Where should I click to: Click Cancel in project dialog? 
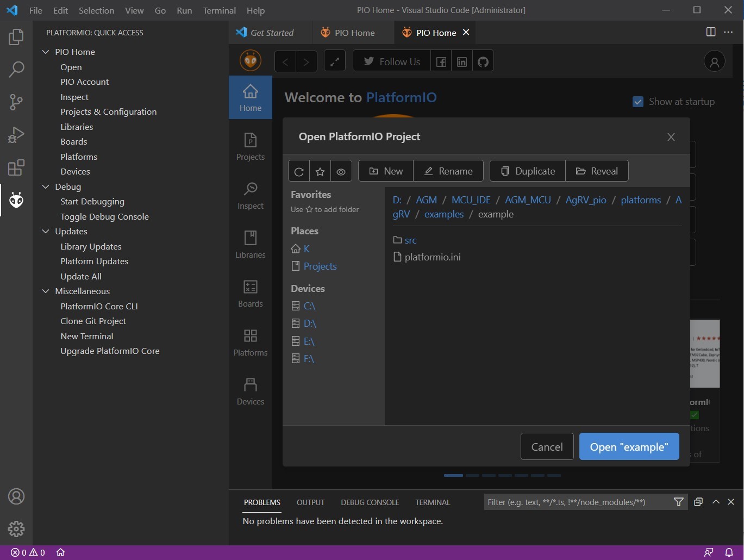pyautogui.click(x=547, y=446)
